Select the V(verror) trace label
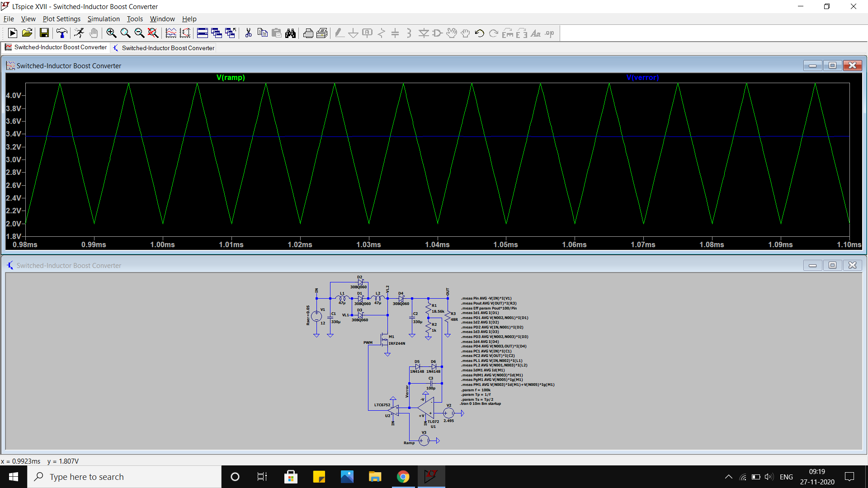 [643, 77]
